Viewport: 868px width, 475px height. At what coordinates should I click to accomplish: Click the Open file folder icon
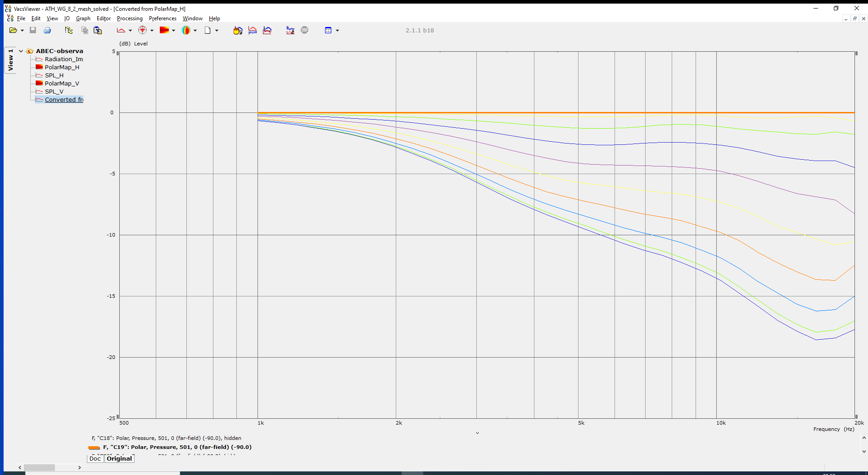[x=13, y=30]
